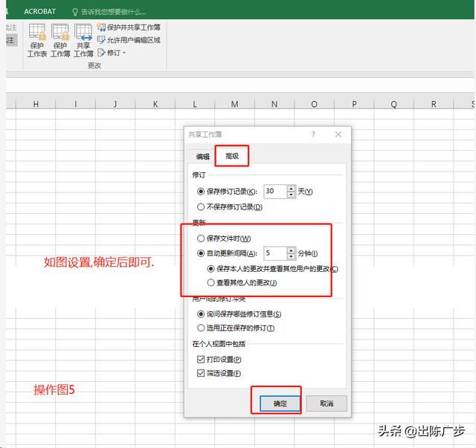Click the 确定 button
The width and height of the screenshot is (476, 448).
pos(280,403)
